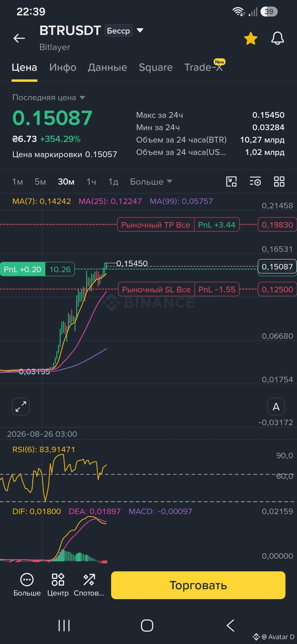Tap the Android recent apps button
Viewport: 297px width, 644px height.
tap(64, 626)
